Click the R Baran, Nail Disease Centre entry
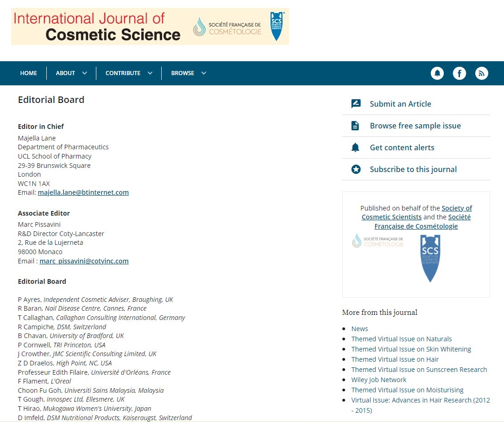 tap(82, 308)
